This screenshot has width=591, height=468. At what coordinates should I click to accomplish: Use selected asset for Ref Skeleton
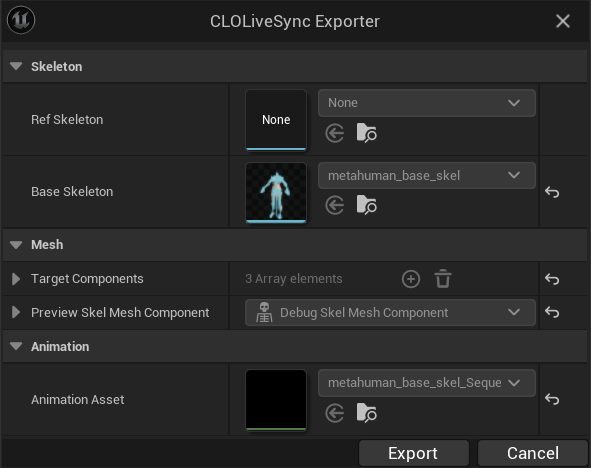[335, 133]
